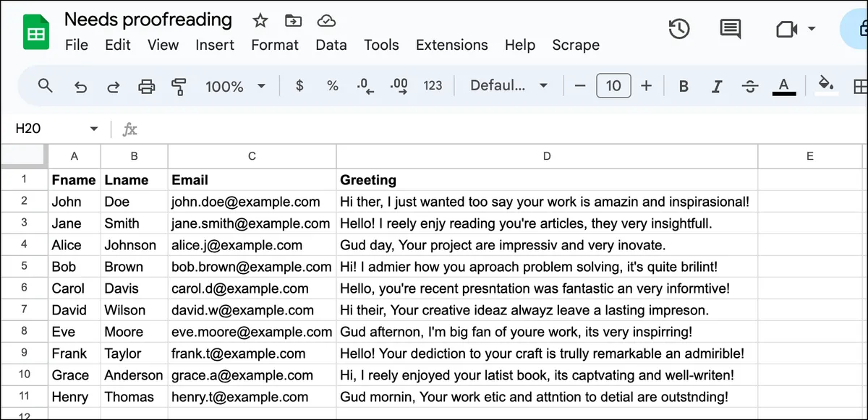The width and height of the screenshot is (868, 420).
Task: Click the search menus magnifier icon
Action: (x=45, y=86)
